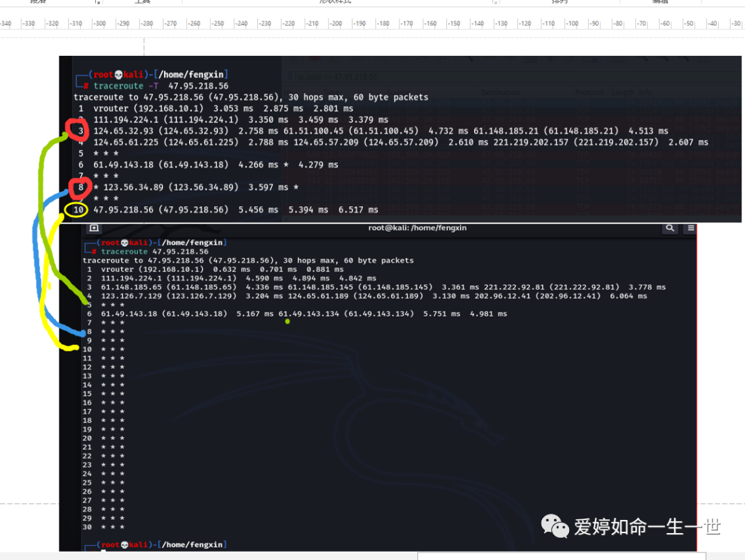Click the bottom prompt in the lower terminal

(x=156, y=546)
